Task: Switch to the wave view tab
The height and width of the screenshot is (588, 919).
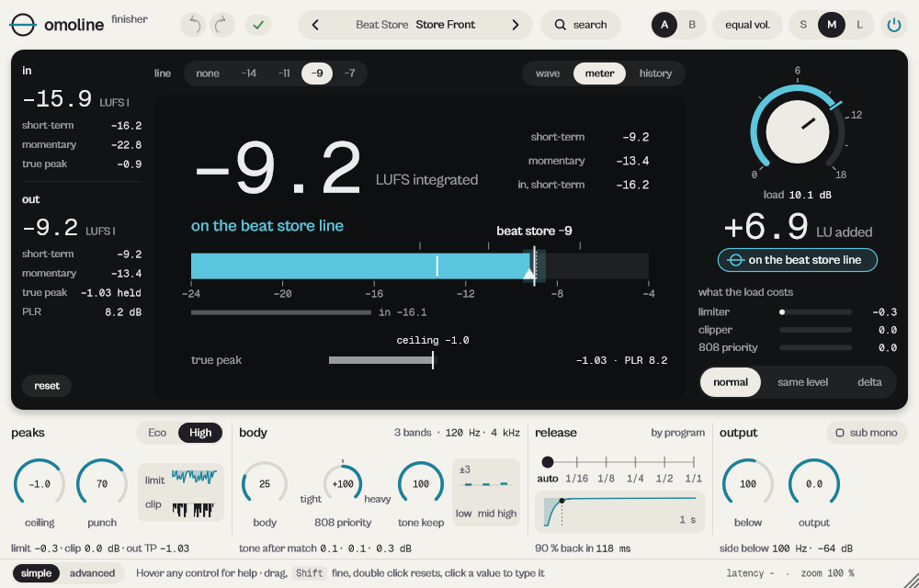Action: (x=548, y=73)
